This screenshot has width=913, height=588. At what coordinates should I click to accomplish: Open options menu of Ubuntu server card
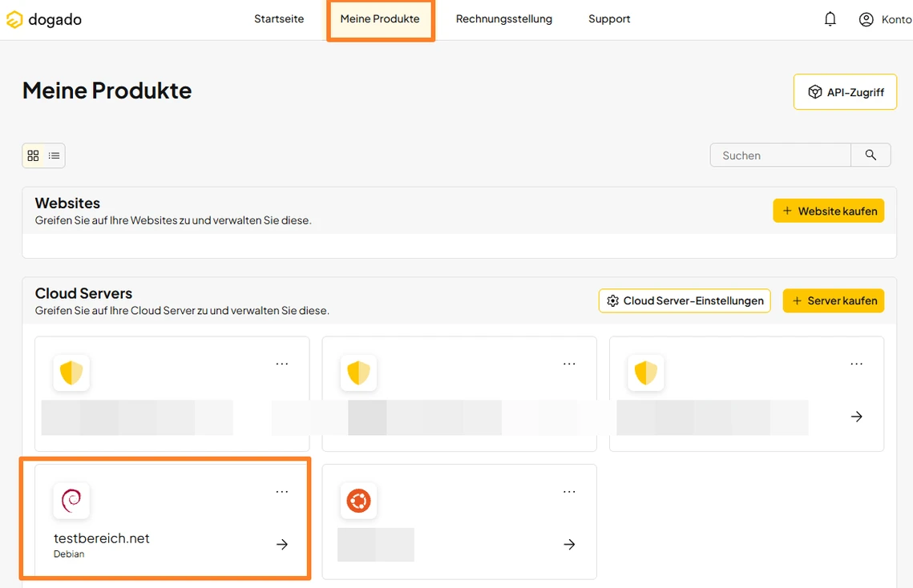click(x=569, y=492)
